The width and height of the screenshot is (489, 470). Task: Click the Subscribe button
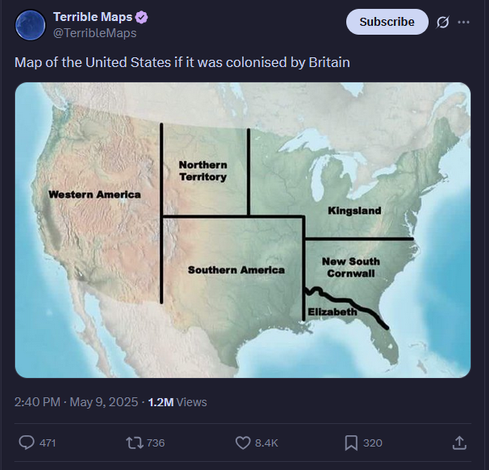(x=387, y=22)
